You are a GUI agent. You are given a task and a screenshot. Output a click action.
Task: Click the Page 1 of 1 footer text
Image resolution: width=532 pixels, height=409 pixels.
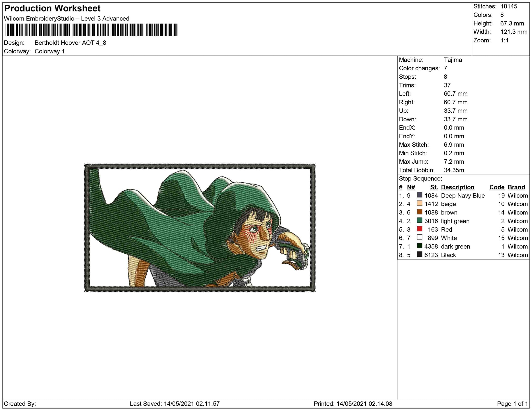[512, 404]
